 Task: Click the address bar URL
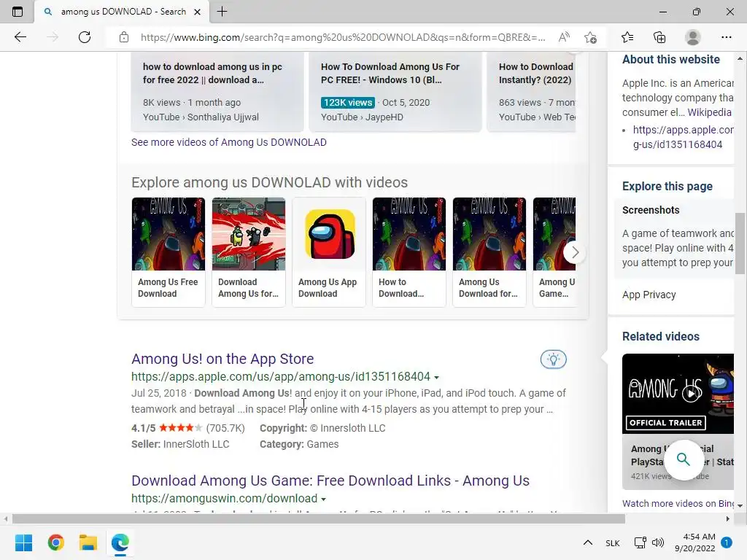(343, 37)
